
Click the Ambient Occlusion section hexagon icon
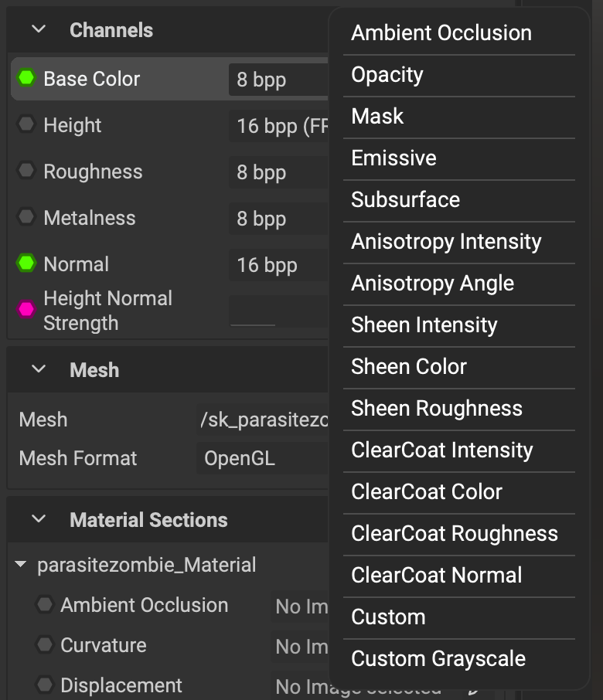point(45,605)
